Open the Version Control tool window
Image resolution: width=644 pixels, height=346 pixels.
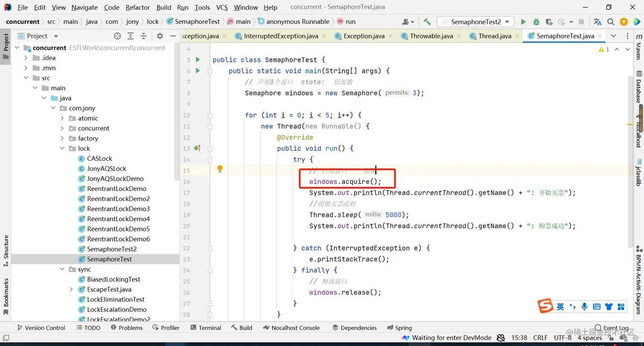(x=40, y=328)
